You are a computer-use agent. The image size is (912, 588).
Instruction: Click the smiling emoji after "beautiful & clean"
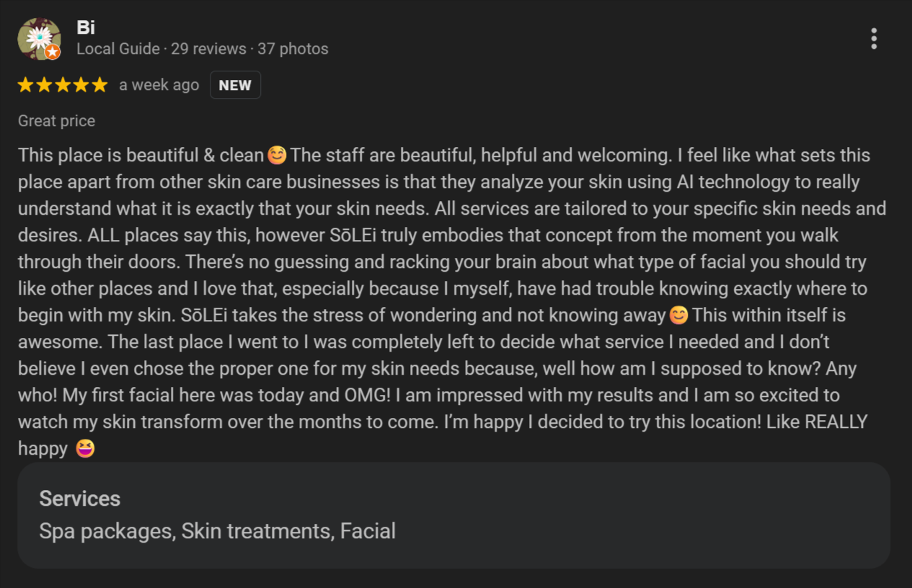tap(277, 155)
